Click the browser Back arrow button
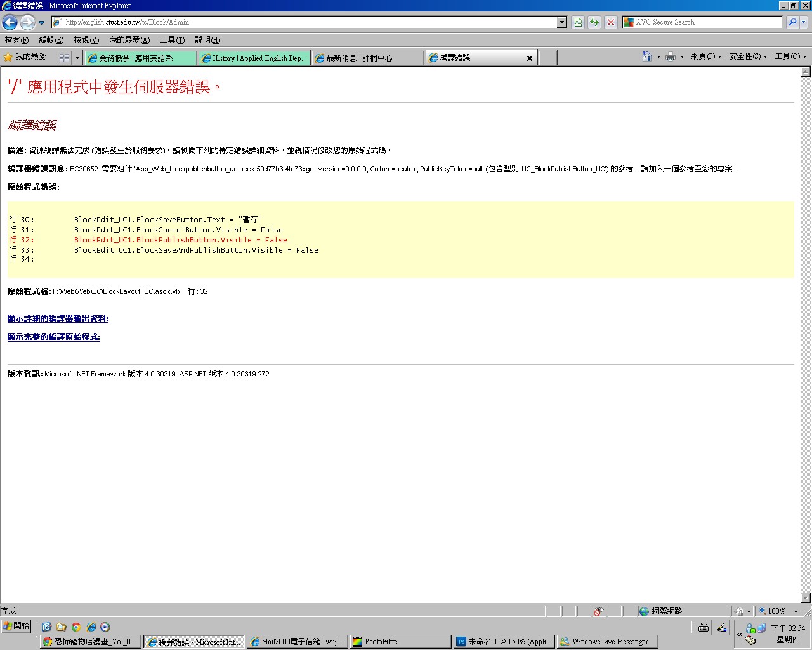Viewport: 812px width, 650px height. pyautogui.click(x=10, y=22)
